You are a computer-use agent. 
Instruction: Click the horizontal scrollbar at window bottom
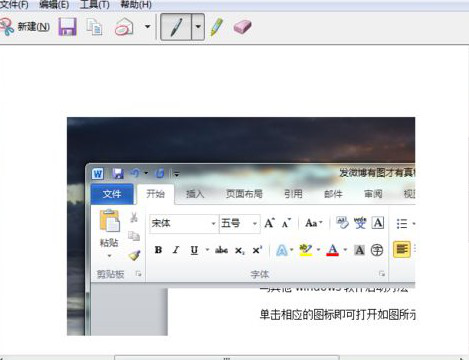[x=227, y=358]
